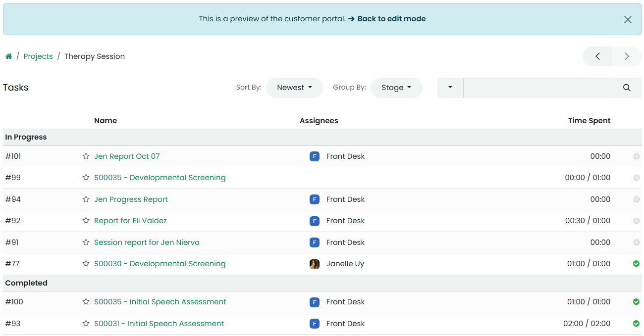Click Back to edit mode link
The image size is (644, 336).
391,19
